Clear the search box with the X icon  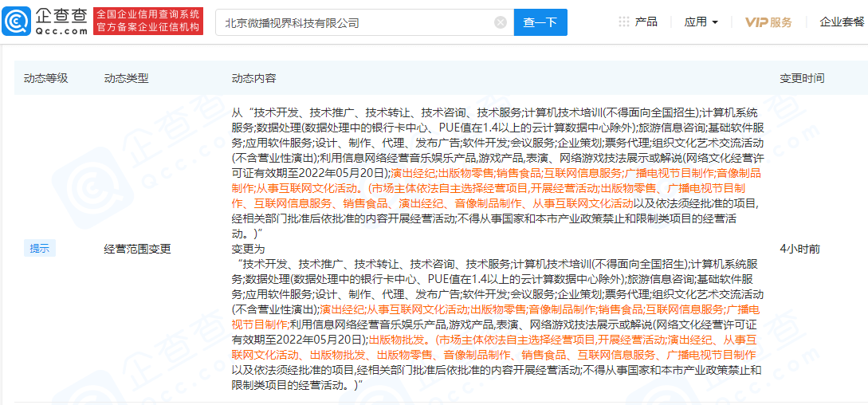click(501, 22)
